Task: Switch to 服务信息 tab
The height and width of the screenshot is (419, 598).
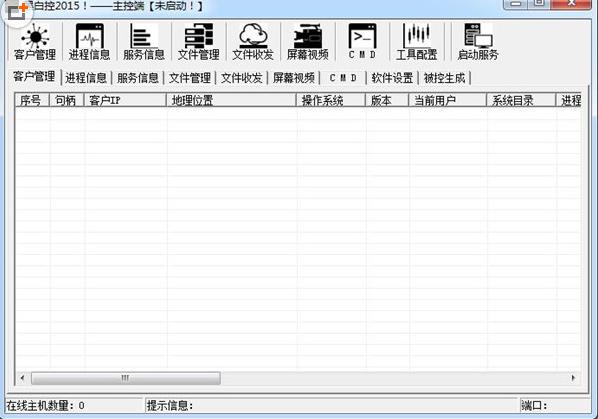Action: [138, 78]
